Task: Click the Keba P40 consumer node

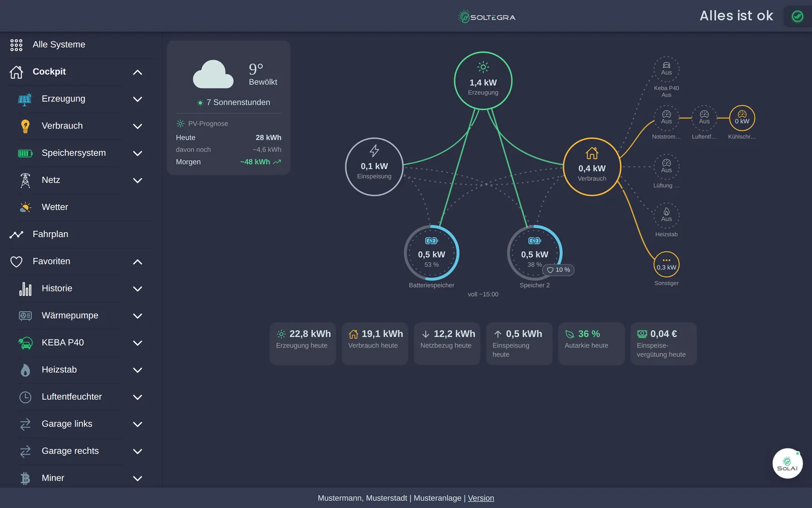Action: coord(666,69)
